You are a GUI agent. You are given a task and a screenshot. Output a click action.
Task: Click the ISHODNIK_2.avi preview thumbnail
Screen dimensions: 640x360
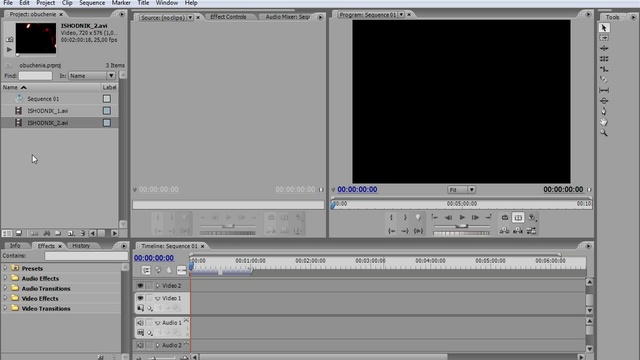tap(36, 38)
